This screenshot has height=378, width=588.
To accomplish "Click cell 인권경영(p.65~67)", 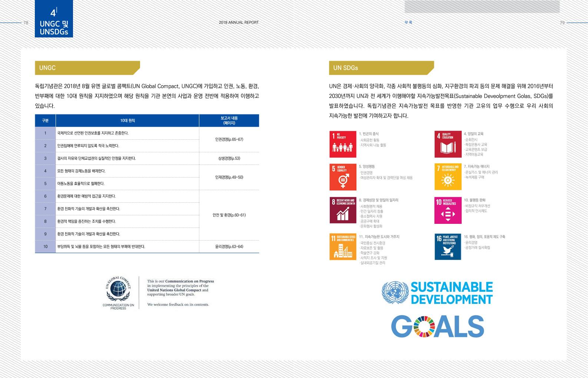I will tap(229, 139).
